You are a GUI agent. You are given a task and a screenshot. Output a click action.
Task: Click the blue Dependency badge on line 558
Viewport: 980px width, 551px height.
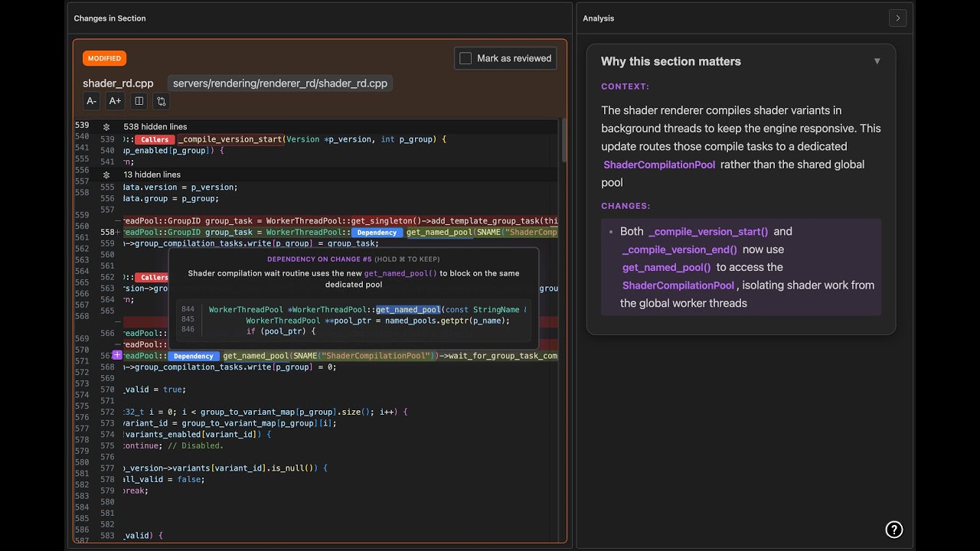point(377,233)
